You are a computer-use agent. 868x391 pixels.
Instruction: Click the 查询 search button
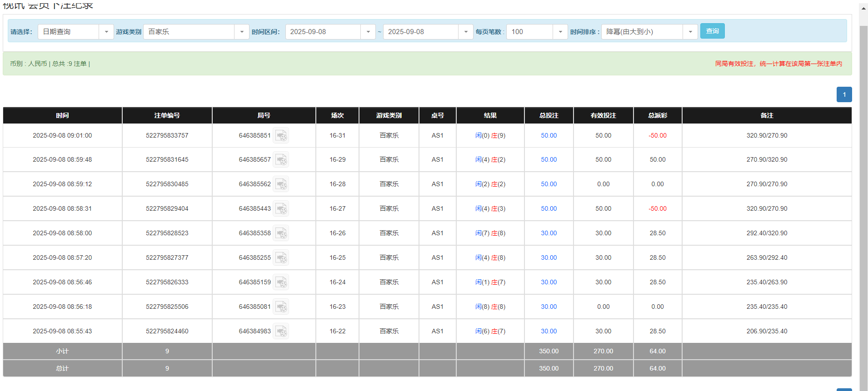[x=712, y=31]
